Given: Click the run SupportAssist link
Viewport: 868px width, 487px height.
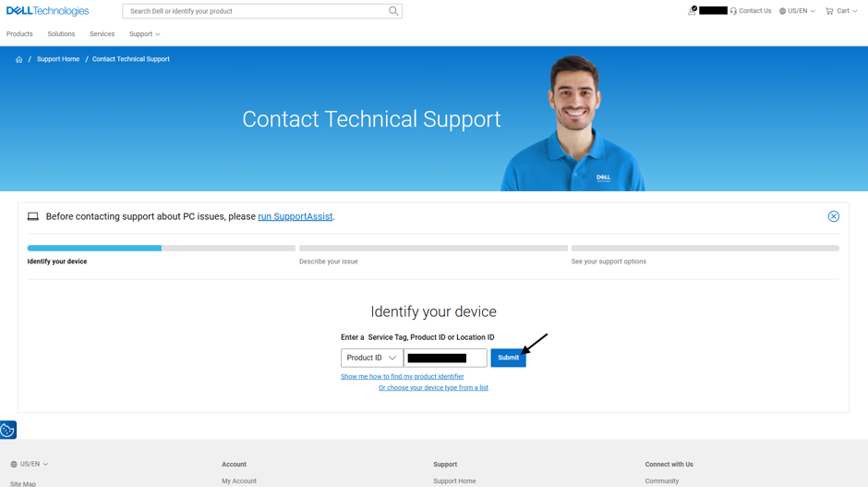Looking at the screenshot, I should tap(295, 216).
